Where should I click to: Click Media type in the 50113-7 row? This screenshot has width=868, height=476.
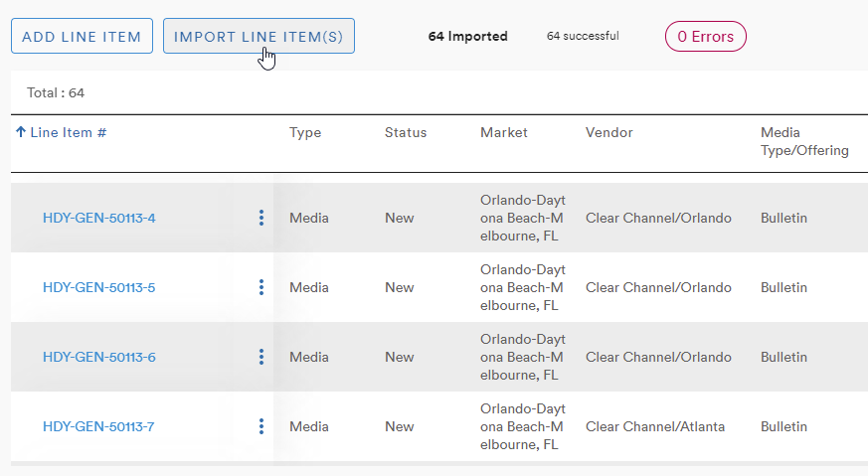tap(309, 426)
